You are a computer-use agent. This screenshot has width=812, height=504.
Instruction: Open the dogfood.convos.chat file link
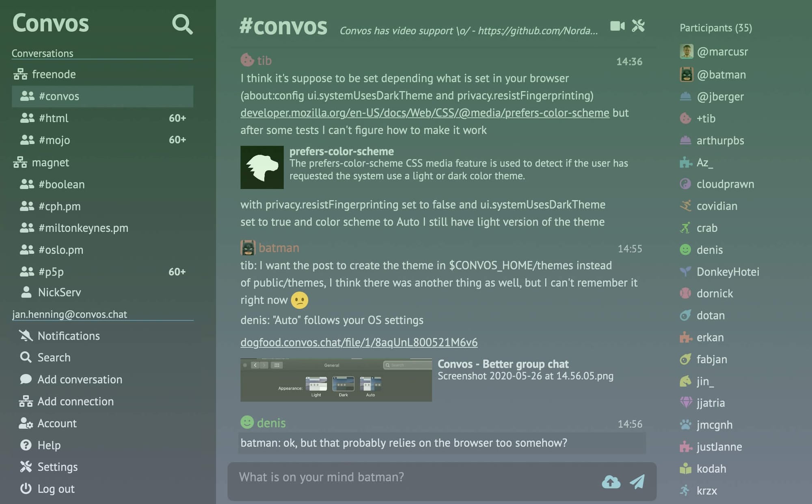click(359, 342)
